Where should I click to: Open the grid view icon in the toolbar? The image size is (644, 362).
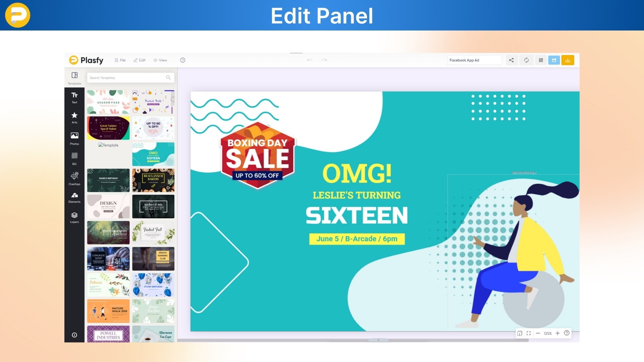(x=541, y=60)
